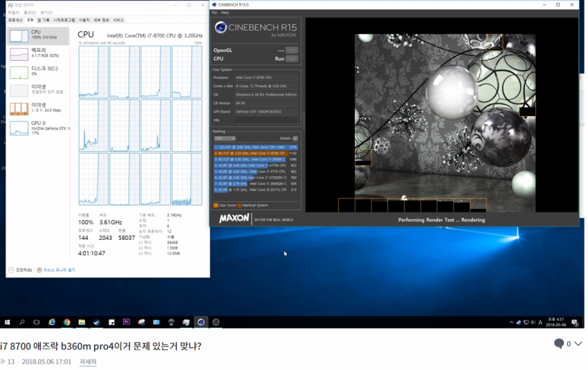Open 보기(V) menu in Task Manager
This screenshot has height=370, width=588.
(x=46, y=12)
